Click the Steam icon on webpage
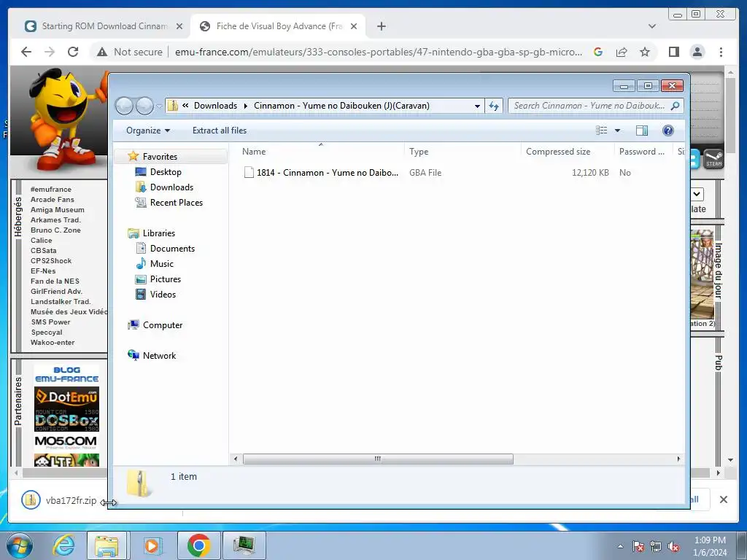747x560 pixels. pyautogui.click(x=713, y=159)
